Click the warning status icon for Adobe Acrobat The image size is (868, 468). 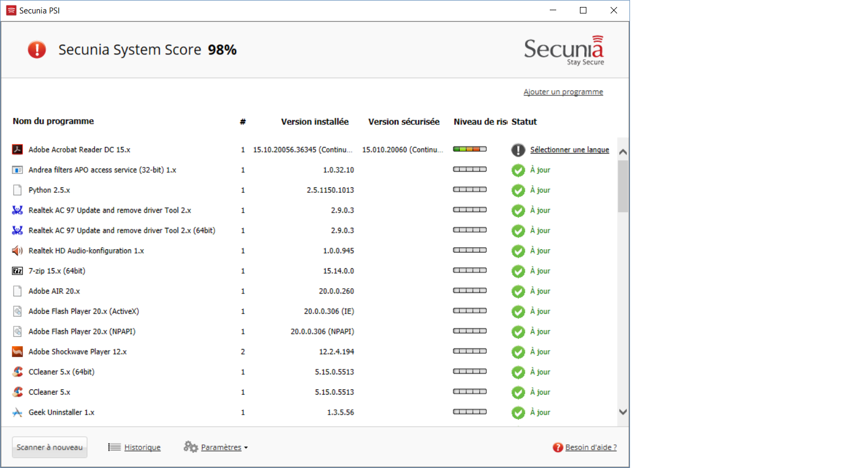(x=518, y=150)
